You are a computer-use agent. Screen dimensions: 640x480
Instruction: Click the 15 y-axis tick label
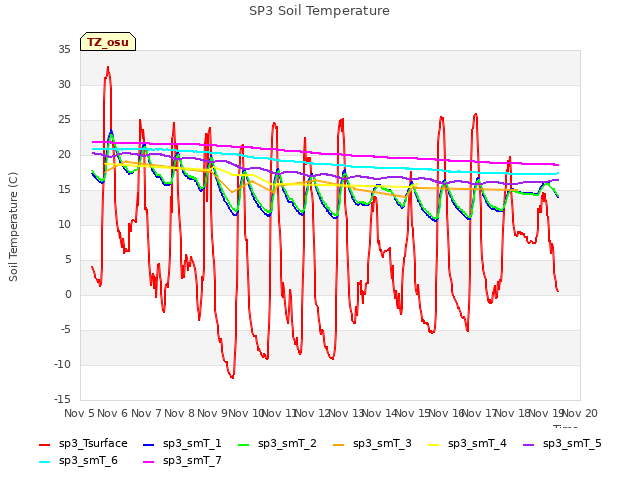coord(64,189)
